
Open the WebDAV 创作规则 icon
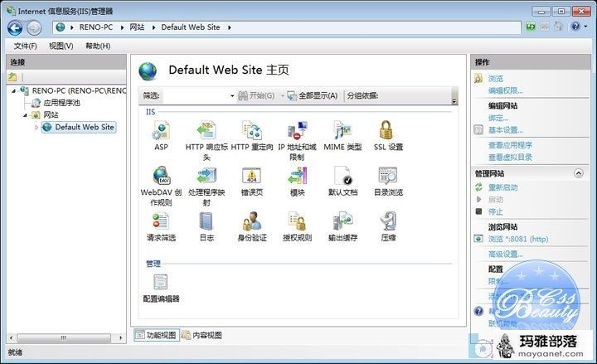click(x=161, y=177)
